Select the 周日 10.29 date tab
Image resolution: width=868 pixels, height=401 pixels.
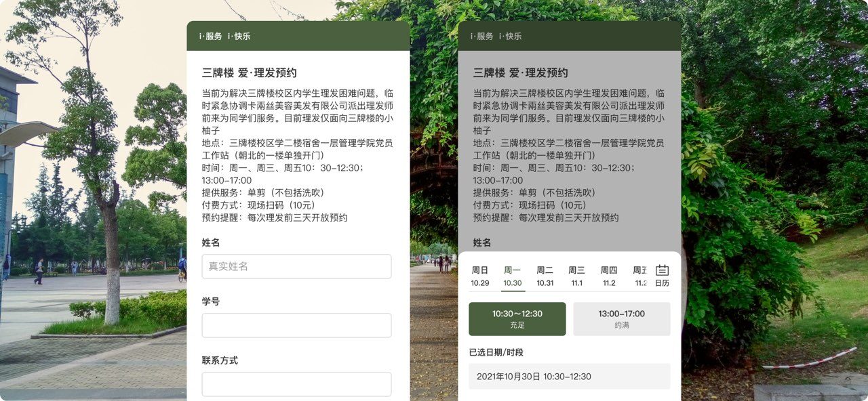point(480,276)
